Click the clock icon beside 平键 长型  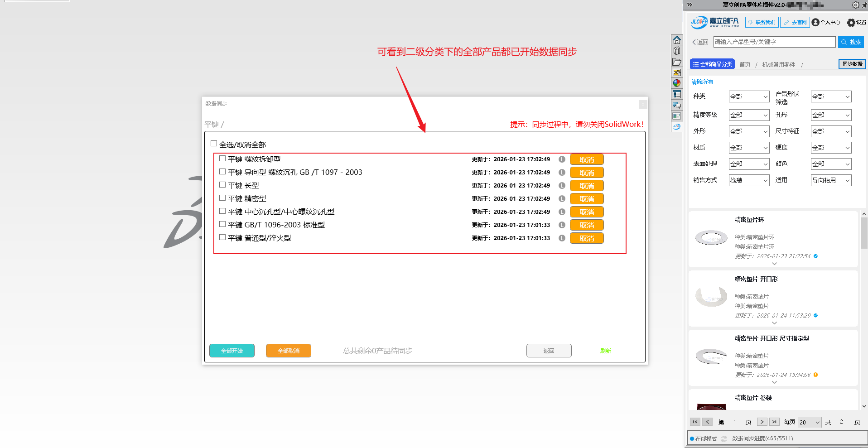pyautogui.click(x=562, y=186)
